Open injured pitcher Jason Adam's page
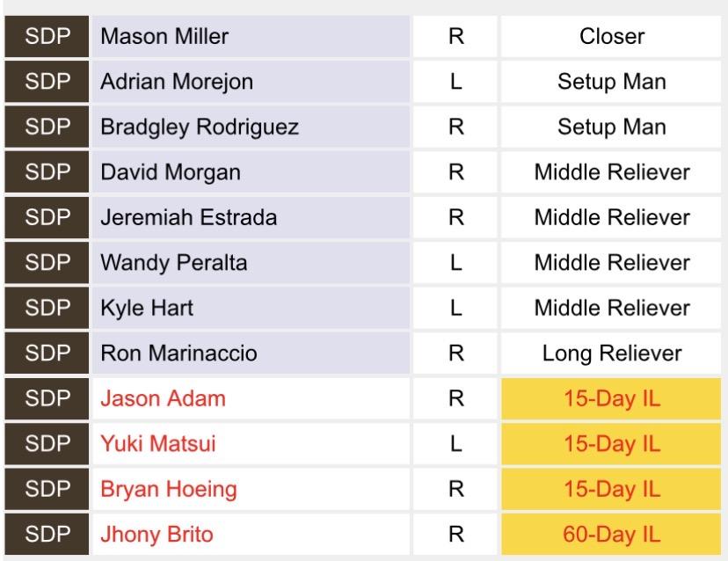The height and width of the screenshot is (561, 728). (163, 398)
